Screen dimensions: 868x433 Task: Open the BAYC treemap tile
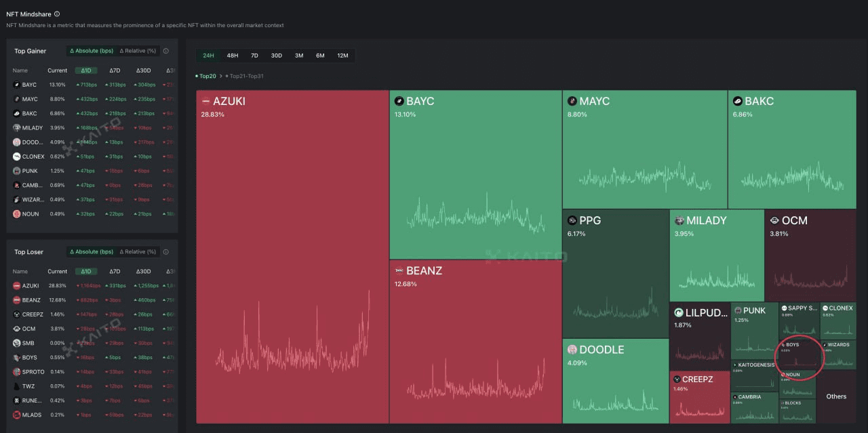click(x=475, y=175)
